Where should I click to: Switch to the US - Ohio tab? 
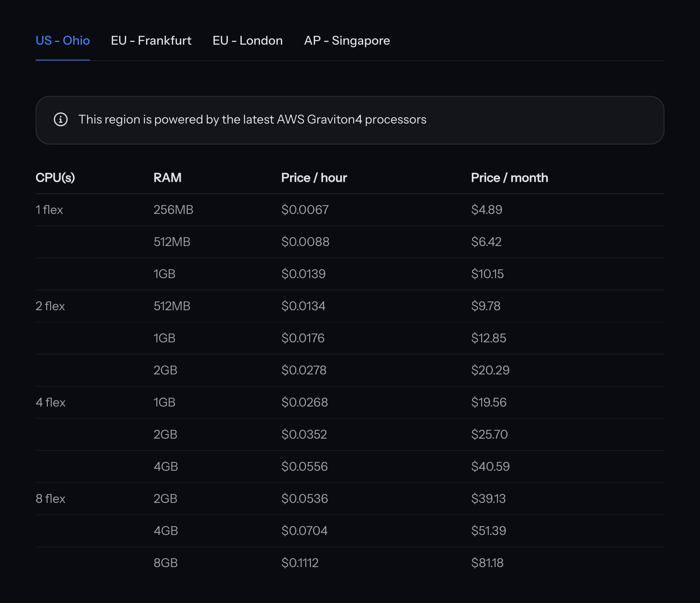[x=63, y=40]
